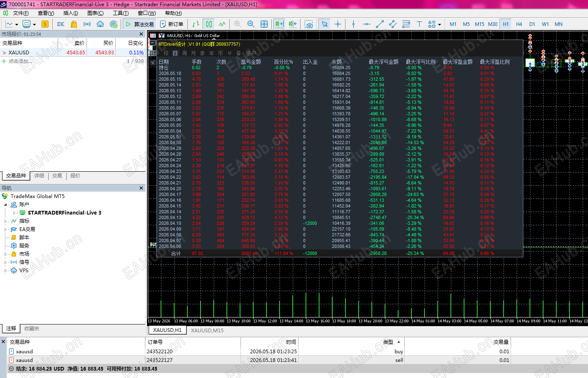Screen dimensions: 588x378
Task: Sort orders by the 类型 column header
Action: [388, 342]
